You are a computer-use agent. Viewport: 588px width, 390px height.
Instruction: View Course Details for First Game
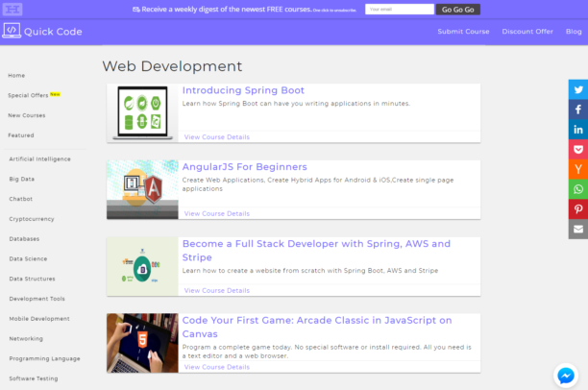[x=217, y=367]
